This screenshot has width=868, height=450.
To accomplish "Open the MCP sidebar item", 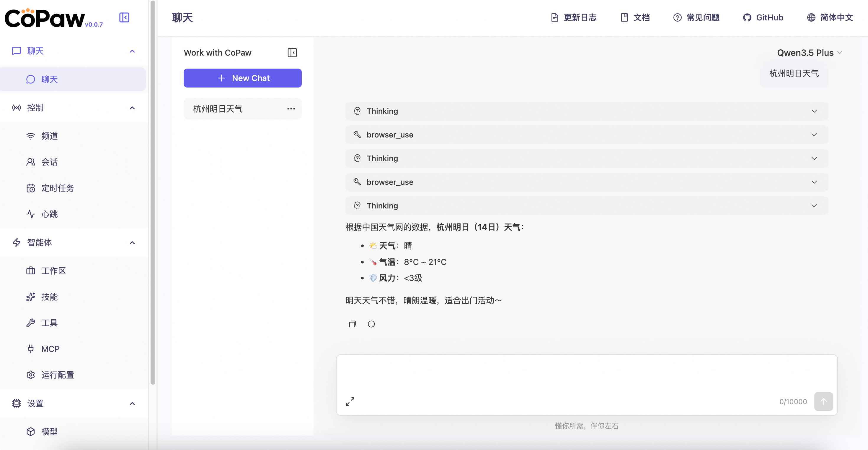I will tap(50, 349).
